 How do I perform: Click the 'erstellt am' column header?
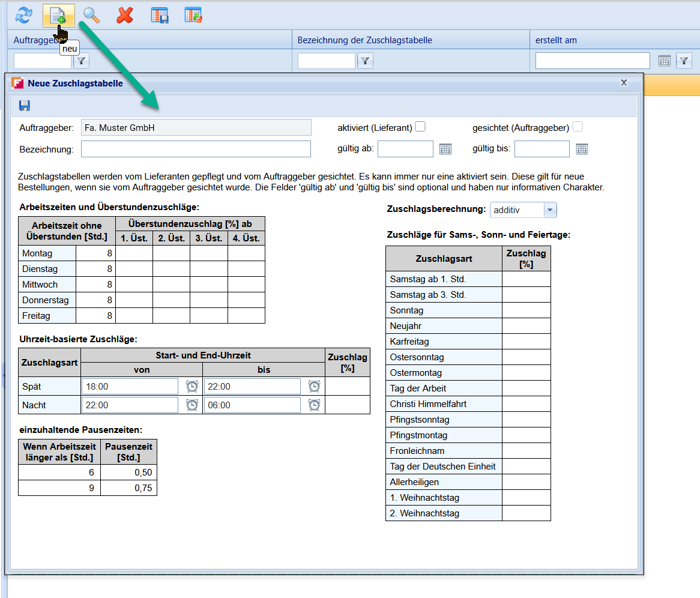click(556, 40)
